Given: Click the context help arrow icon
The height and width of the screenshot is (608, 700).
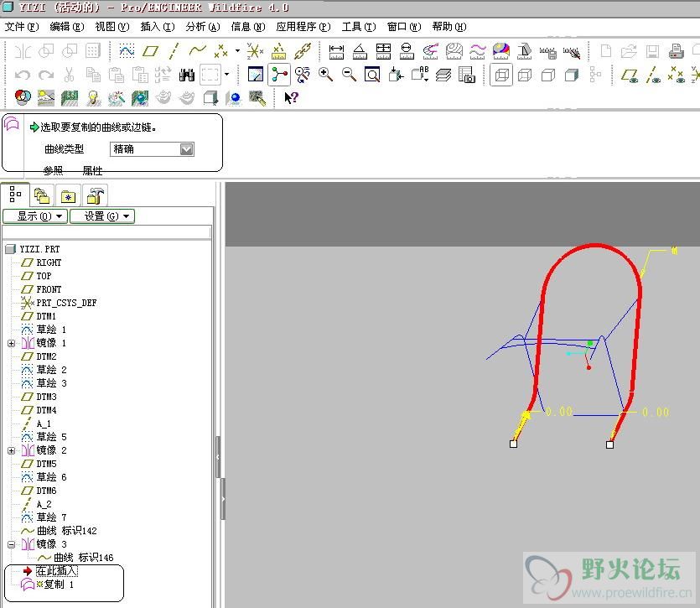Looking at the screenshot, I should tap(291, 97).
